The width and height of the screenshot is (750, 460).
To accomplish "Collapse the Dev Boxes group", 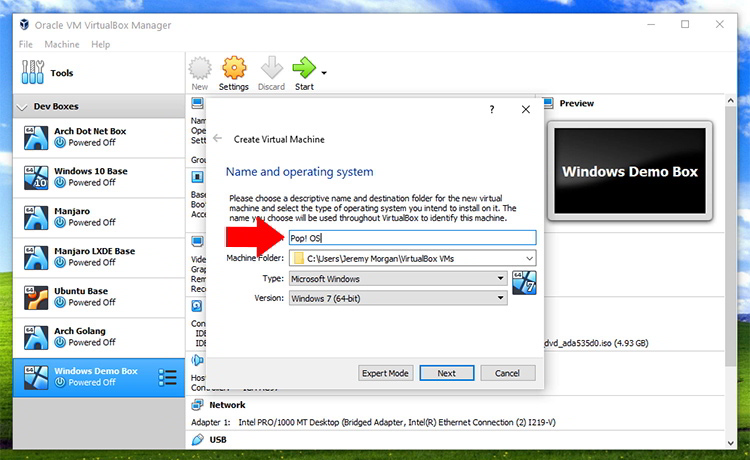I will [x=22, y=107].
